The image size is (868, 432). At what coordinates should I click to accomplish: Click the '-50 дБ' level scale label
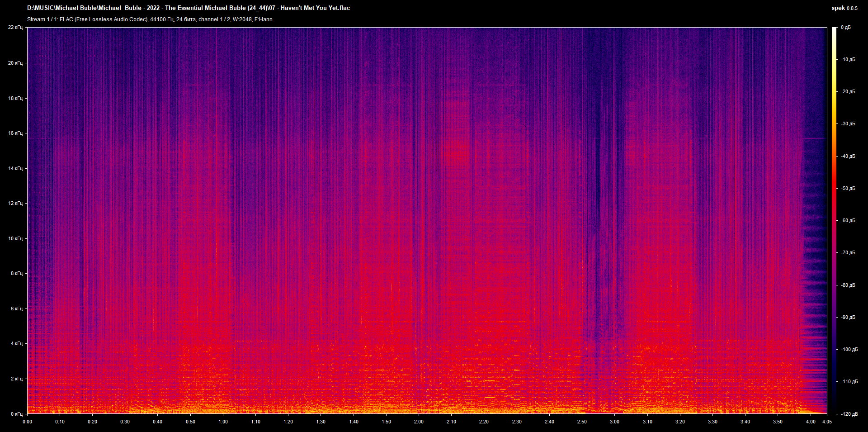(x=848, y=188)
